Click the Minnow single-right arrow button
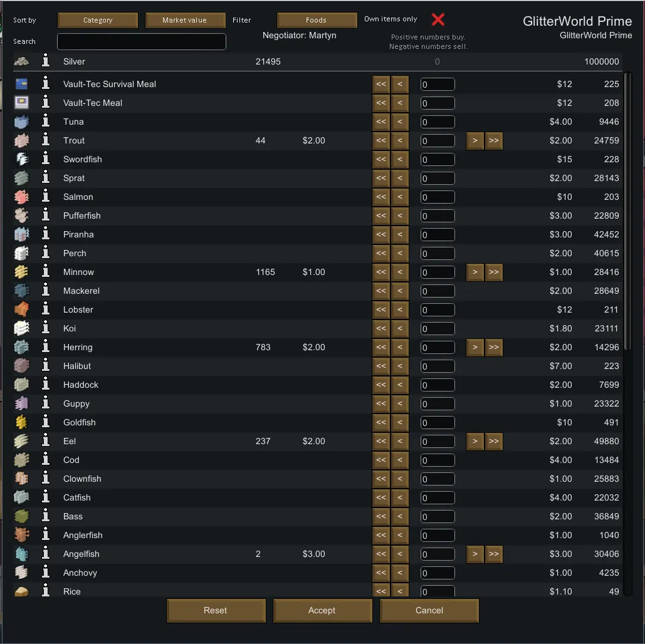 475,272
